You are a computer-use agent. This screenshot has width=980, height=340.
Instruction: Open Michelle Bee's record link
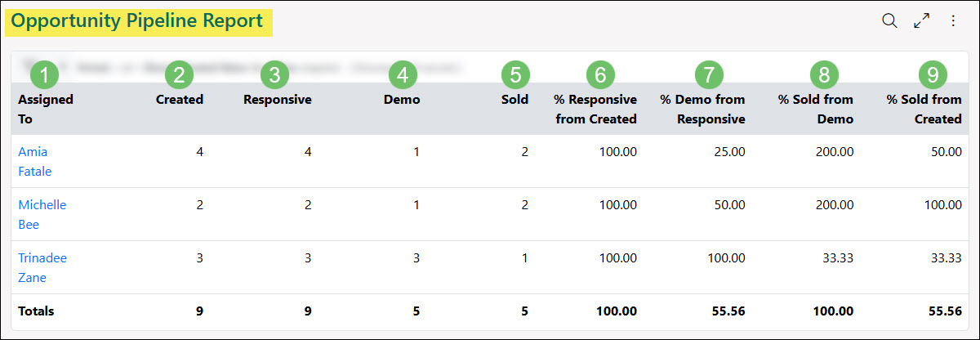click(x=42, y=215)
